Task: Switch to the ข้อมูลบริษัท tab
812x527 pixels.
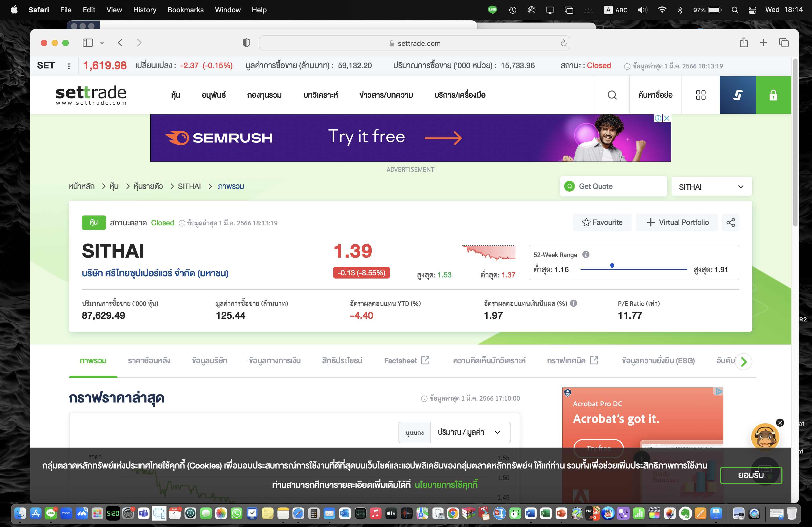Action: [x=209, y=361]
